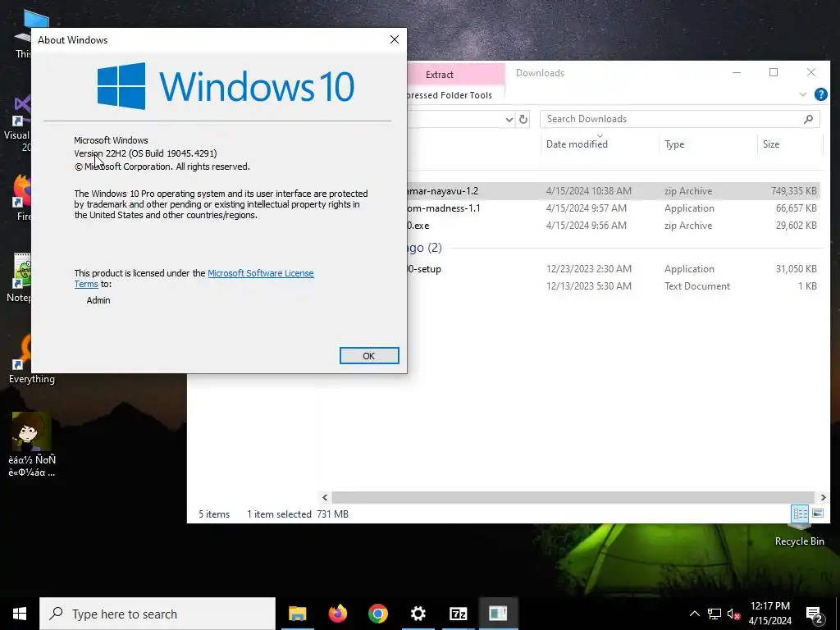The height and width of the screenshot is (630, 840).
Task: Select file dated 4/15/2024 9:56 AM
Action: click(x=613, y=226)
